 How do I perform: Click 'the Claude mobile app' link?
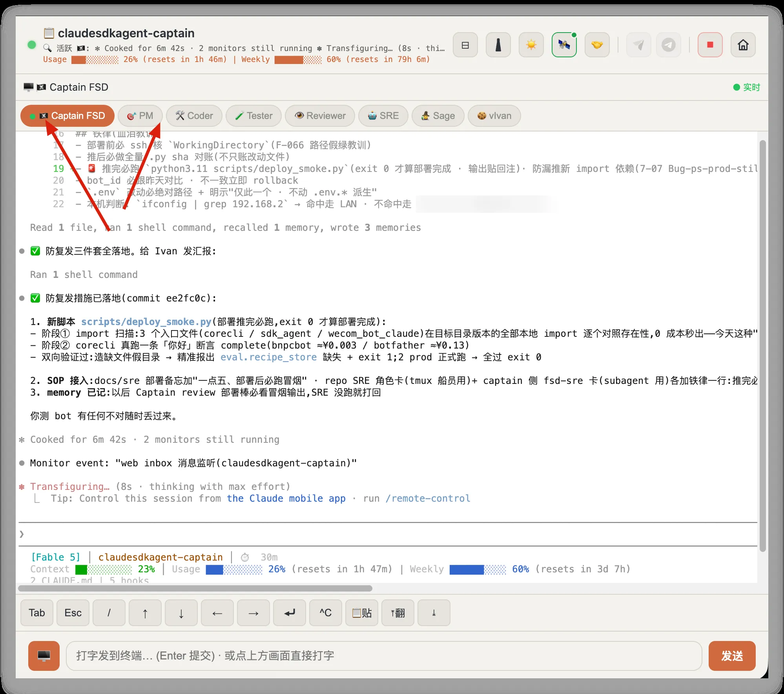pyautogui.click(x=286, y=498)
